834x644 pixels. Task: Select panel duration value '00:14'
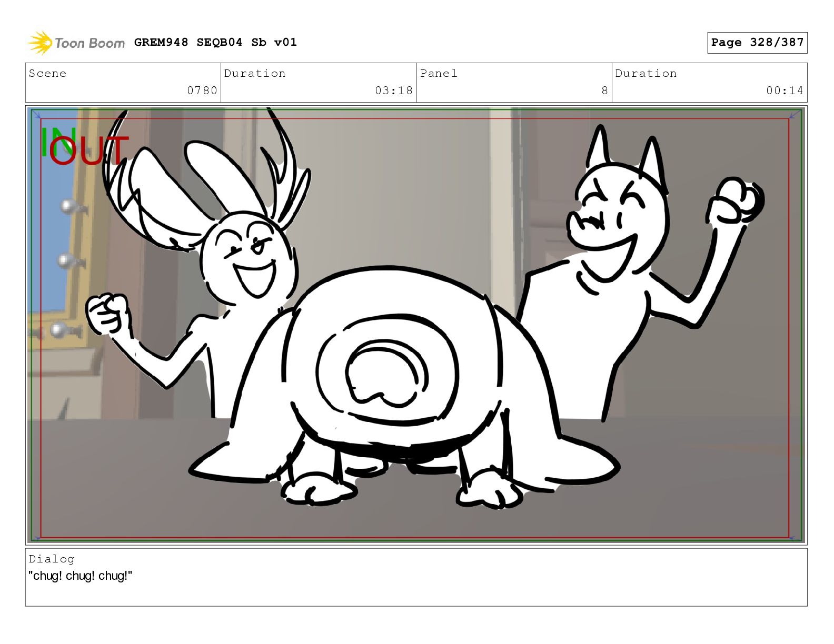785,90
